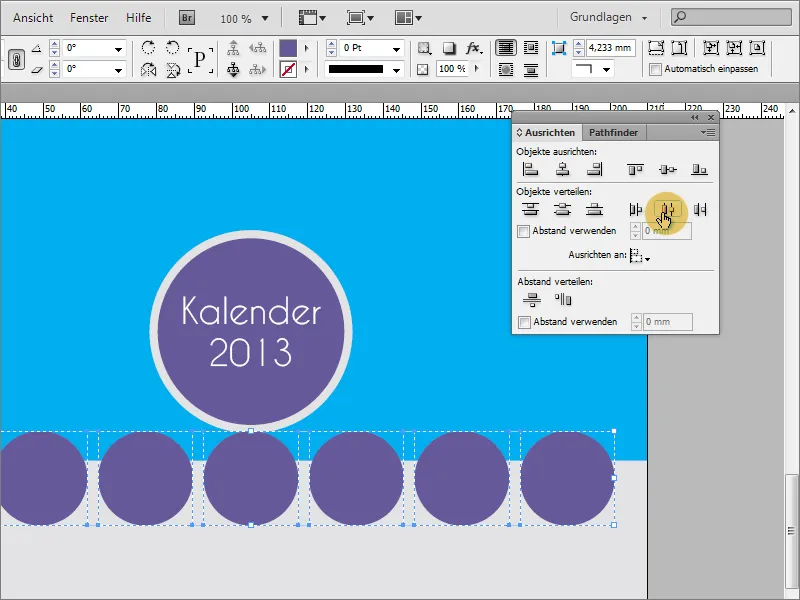This screenshot has height=600, width=800.
Task: Toggle no text wrap button
Action: (506, 48)
